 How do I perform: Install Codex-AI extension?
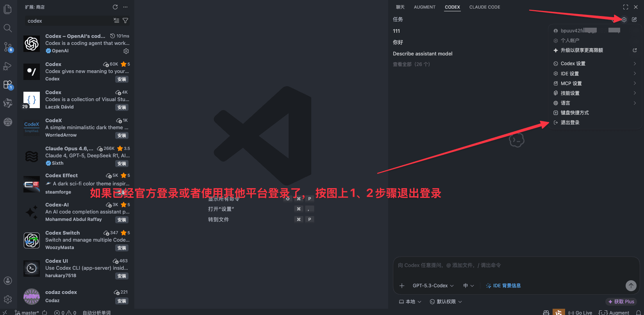point(122,220)
